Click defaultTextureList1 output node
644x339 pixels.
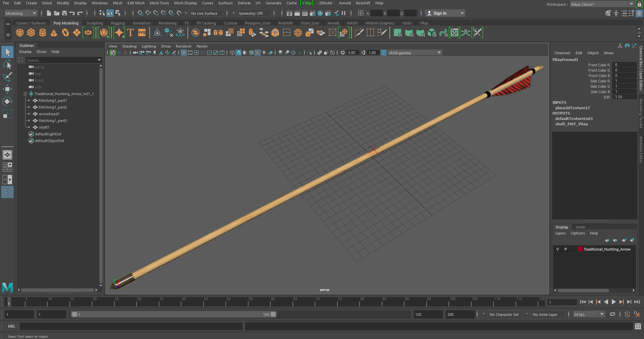pyautogui.click(x=574, y=119)
